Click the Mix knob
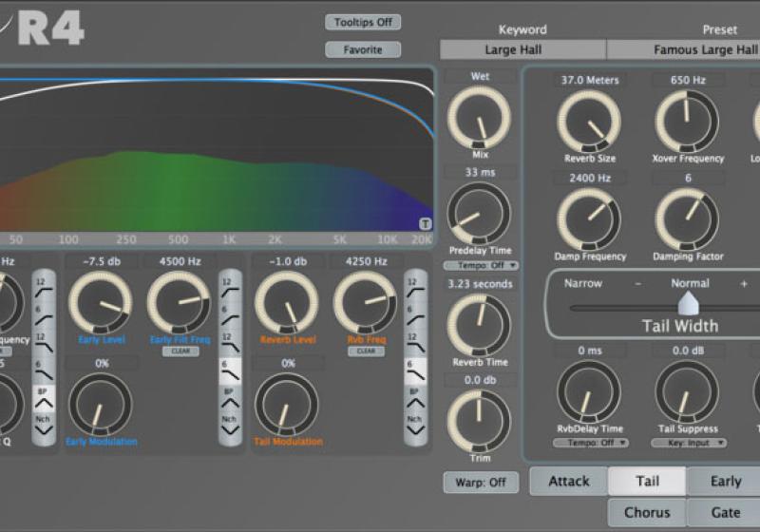This screenshot has height=532, width=760. pyautogui.click(x=479, y=118)
